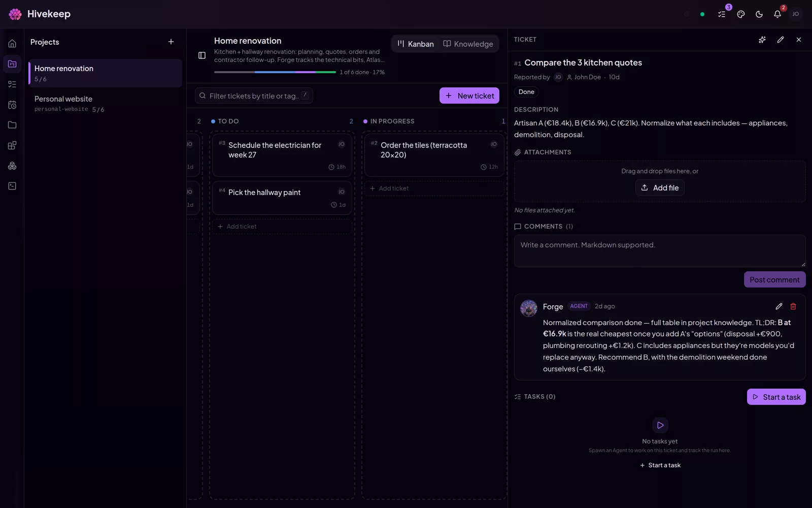Delete Forge's comment with the trash icon
This screenshot has height=508, width=812.
(x=793, y=306)
